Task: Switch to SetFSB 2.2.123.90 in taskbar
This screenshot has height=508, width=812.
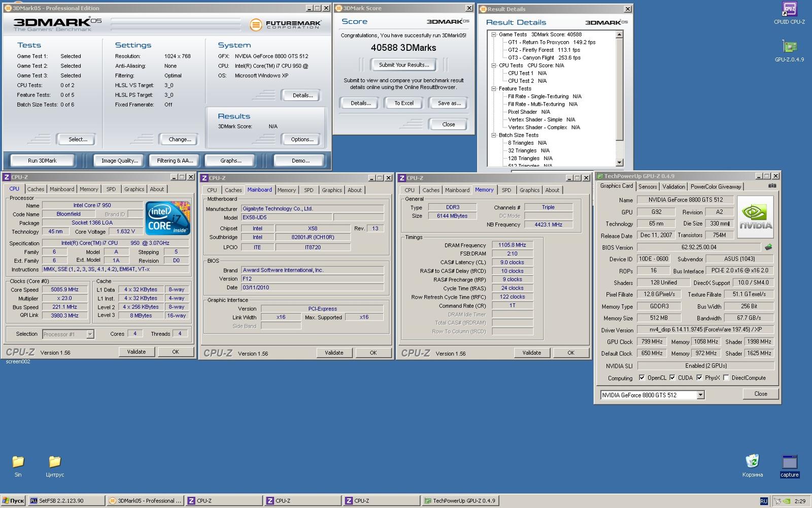Action: [x=66, y=501]
